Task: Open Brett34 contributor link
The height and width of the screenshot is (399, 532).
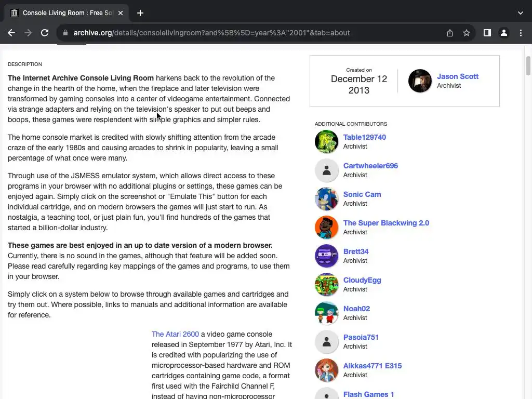Action: 355,251
